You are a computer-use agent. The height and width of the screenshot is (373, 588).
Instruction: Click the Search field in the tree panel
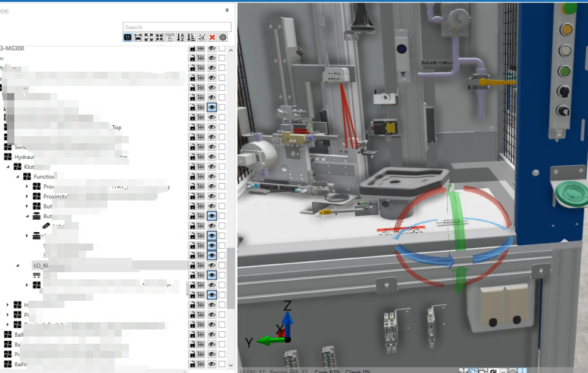(177, 27)
